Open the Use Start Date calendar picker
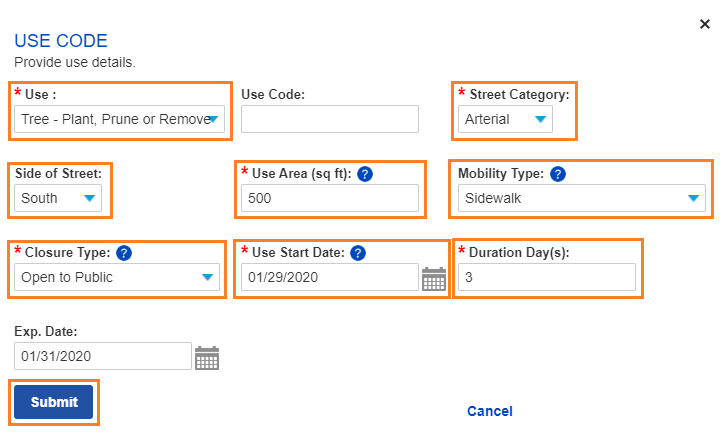The width and height of the screenshot is (728, 446). 433,278
